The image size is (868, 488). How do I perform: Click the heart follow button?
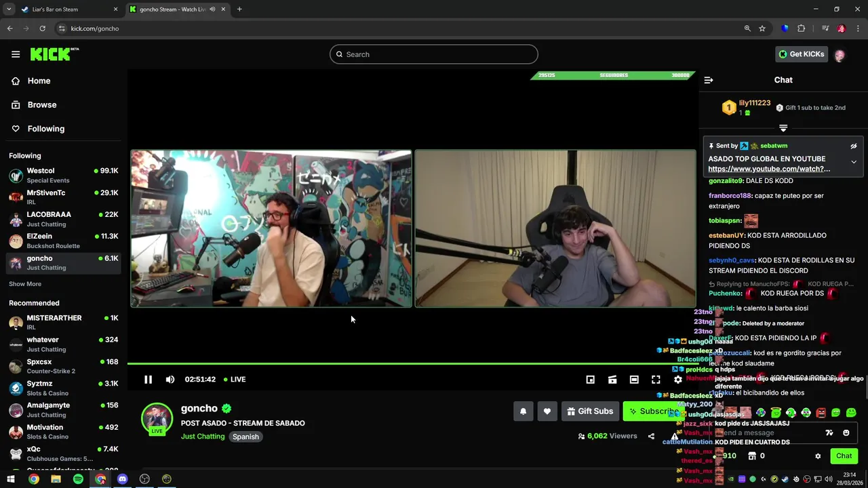pos(547,411)
